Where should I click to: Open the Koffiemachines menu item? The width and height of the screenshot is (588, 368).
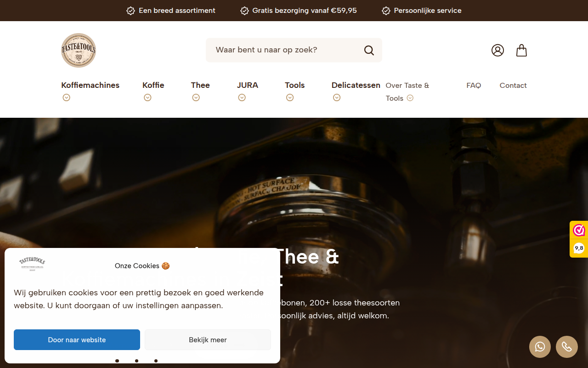coord(90,85)
